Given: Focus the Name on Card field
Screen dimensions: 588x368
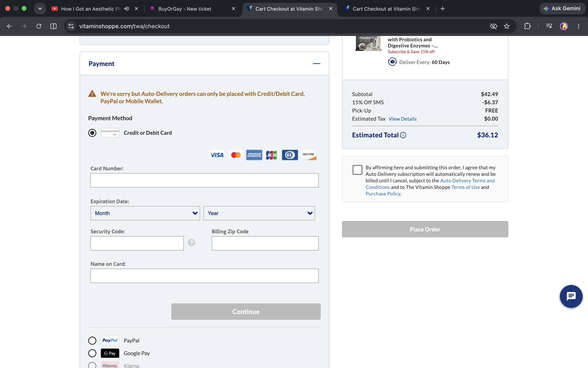Looking at the screenshot, I should [204, 276].
